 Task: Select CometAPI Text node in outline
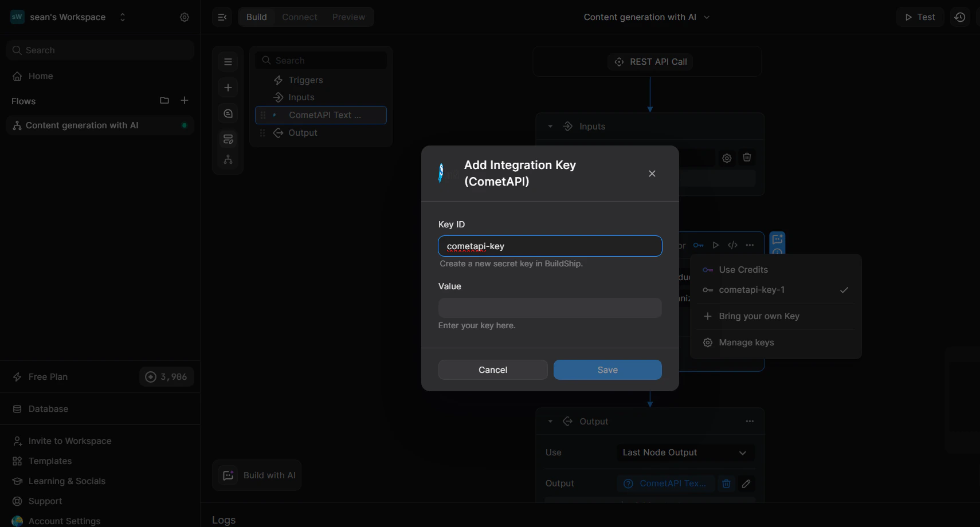coord(321,115)
